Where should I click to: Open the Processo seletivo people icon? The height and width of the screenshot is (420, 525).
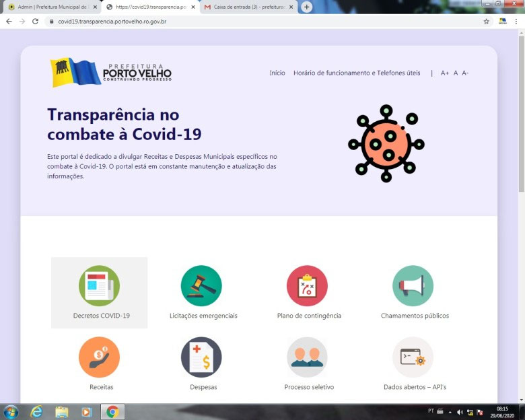pos(307,357)
